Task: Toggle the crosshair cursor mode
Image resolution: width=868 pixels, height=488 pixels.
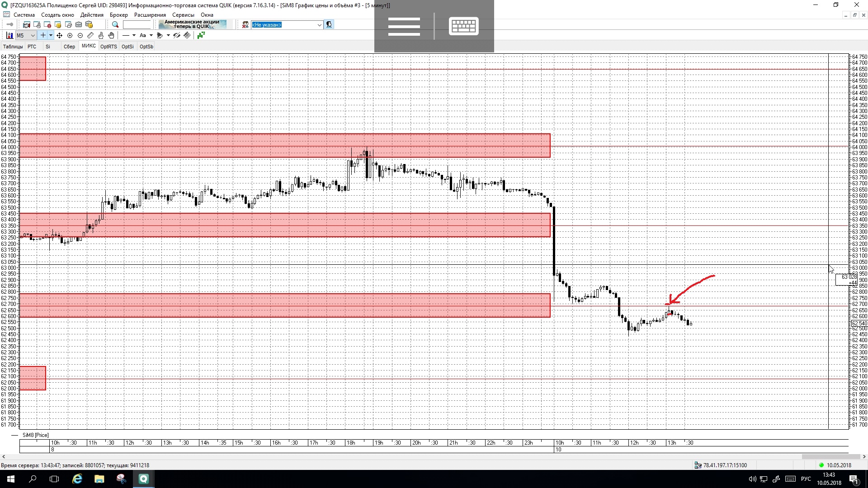Action: (x=43, y=35)
